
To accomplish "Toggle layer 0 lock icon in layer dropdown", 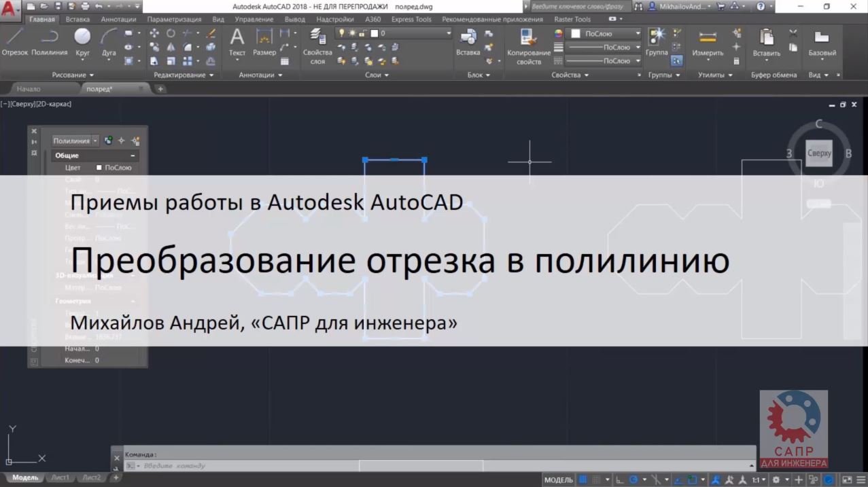I will coord(364,33).
